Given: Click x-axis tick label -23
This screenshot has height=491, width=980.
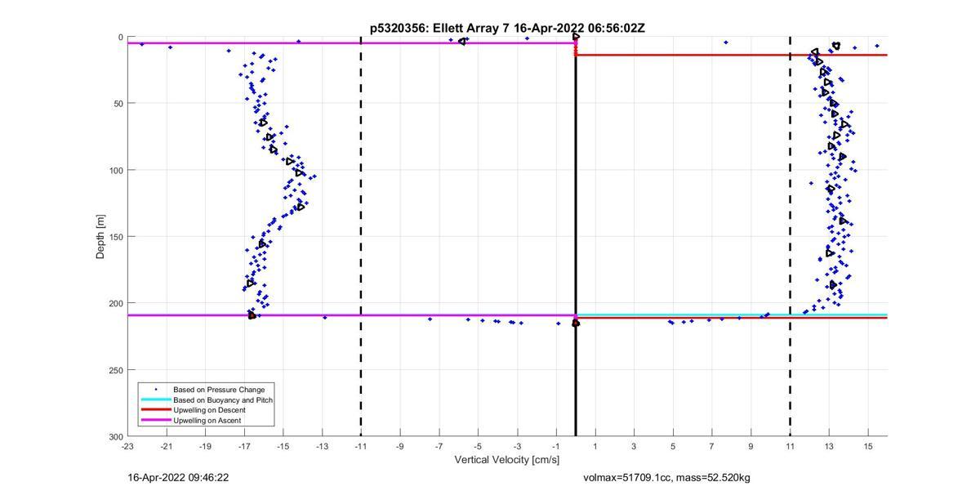Looking at the screenshot, I should 127,446.
